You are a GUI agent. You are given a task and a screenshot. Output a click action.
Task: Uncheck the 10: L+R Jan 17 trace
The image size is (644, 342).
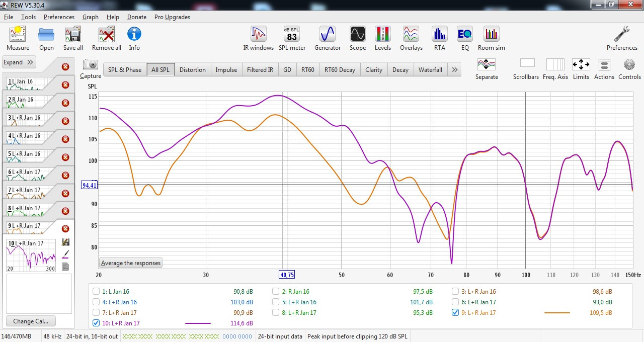(96, 323)
